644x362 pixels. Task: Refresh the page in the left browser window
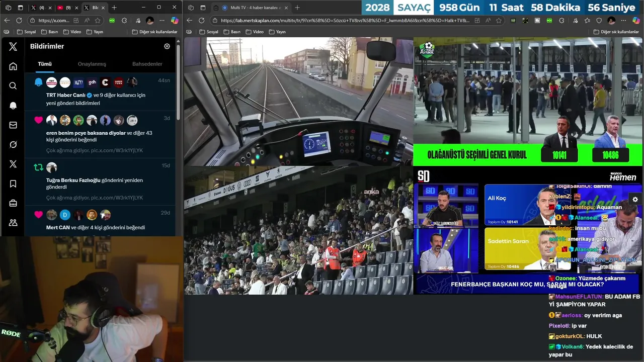pos(19,20)
